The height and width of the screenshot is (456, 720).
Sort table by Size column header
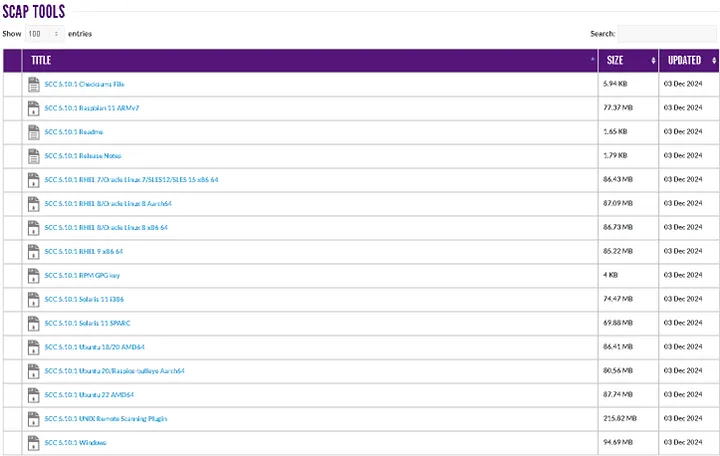tap(628, 60)
